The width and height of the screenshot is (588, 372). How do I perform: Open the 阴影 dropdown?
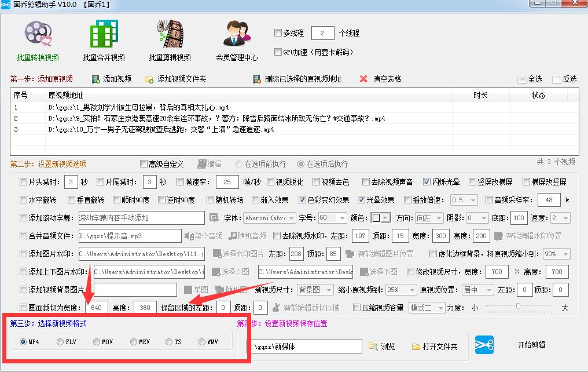click(x=477, y=218)
